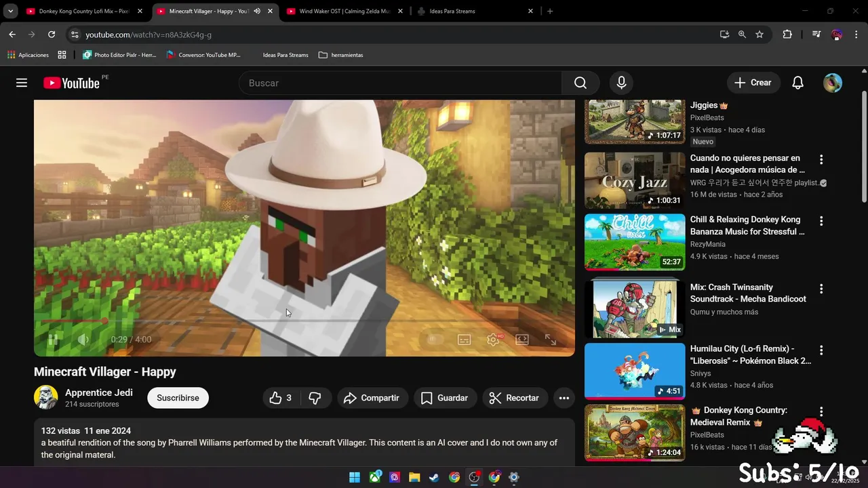
Task: Dislike the video with thumbs down
Action: tap(315, 398)
